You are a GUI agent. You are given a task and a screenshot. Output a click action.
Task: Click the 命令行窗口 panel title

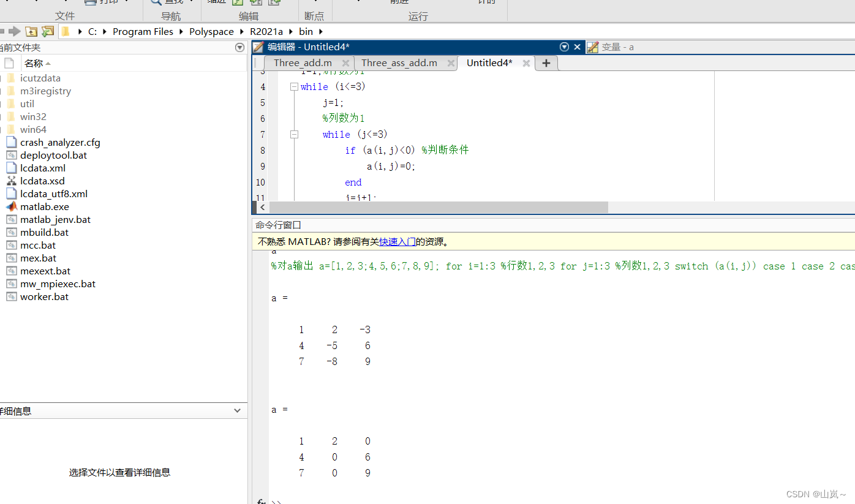click(278, 225)
